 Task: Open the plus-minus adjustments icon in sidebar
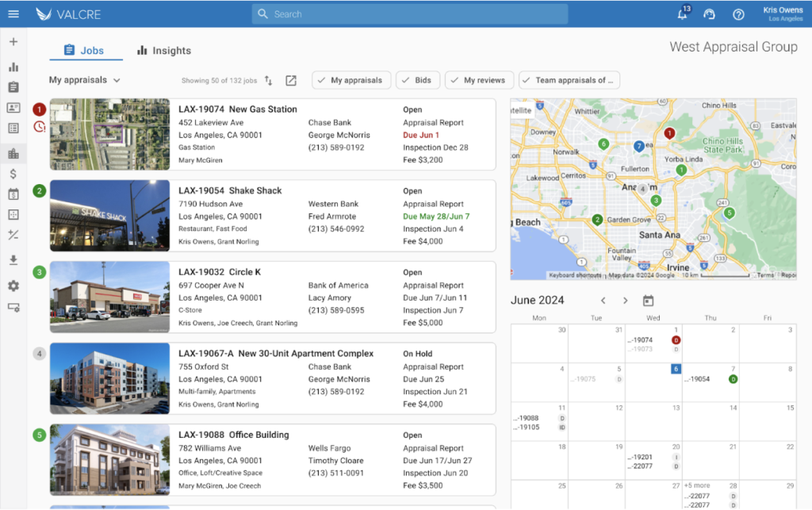(13, 235)
